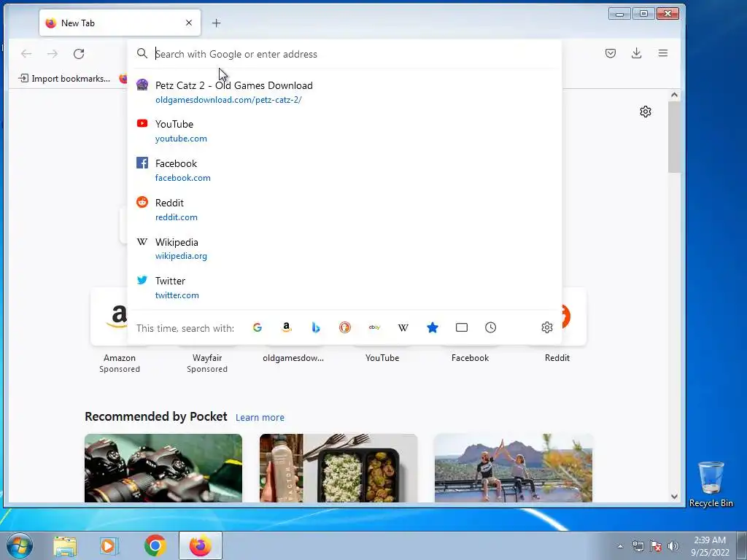This screenshot has width=747, height=560.
Task: Open the Action Center flag icon
Action: pos(656,546)
